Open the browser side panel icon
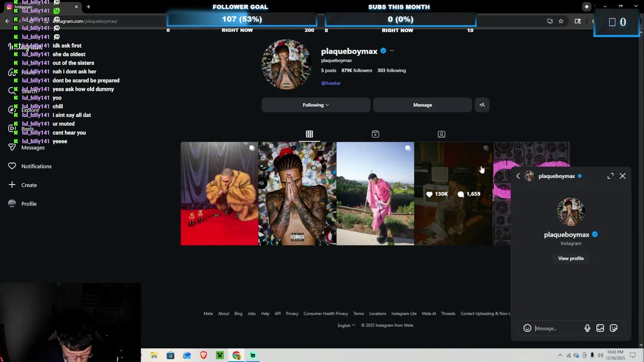Image resolution: width=644 pixels, height=362 pixels. click(x=578, y=21)
